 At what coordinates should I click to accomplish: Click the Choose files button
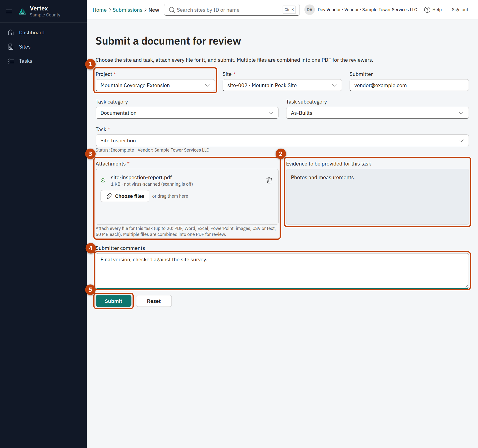125,196
